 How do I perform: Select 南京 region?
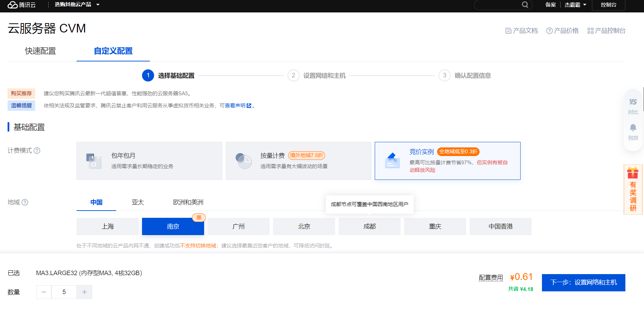pyautogui.click(x=173, y=226)
